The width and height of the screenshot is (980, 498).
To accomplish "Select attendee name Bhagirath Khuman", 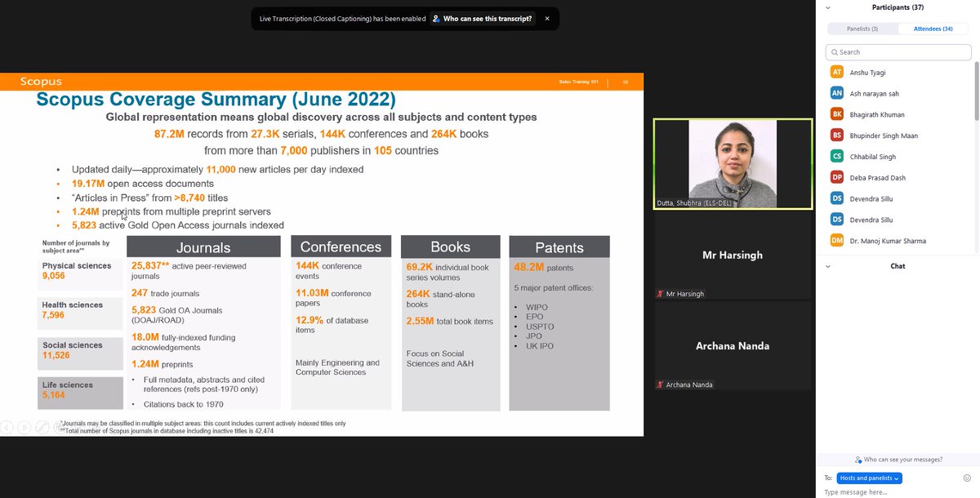I will tap(877, 115).
